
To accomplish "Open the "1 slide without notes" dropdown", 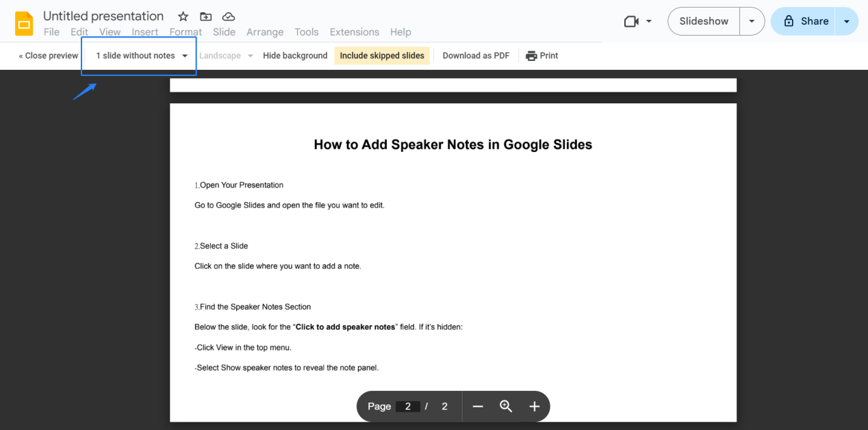I will click(138, 55).
